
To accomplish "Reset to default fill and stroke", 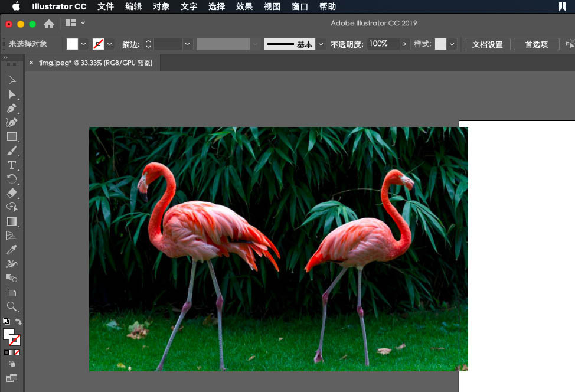I will click(6, 322).
